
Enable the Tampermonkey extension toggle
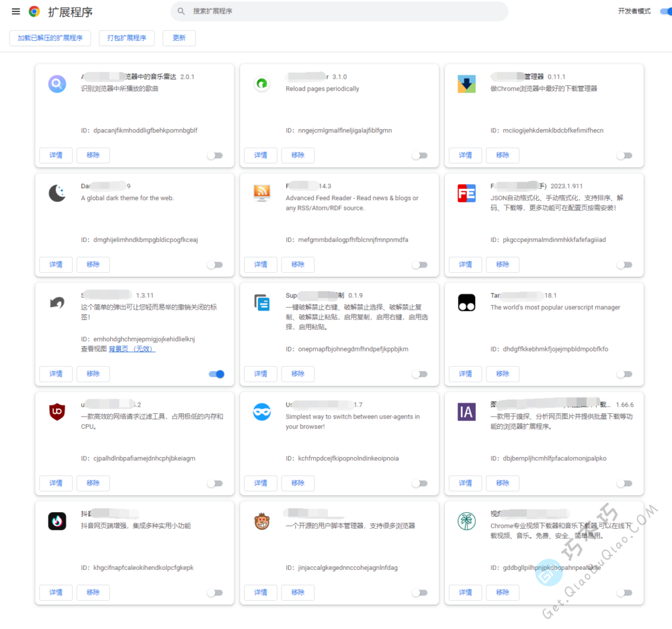click(624, 374)
